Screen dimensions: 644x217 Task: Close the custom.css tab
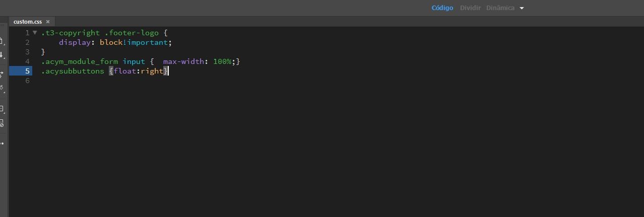(x=48, y=22)
